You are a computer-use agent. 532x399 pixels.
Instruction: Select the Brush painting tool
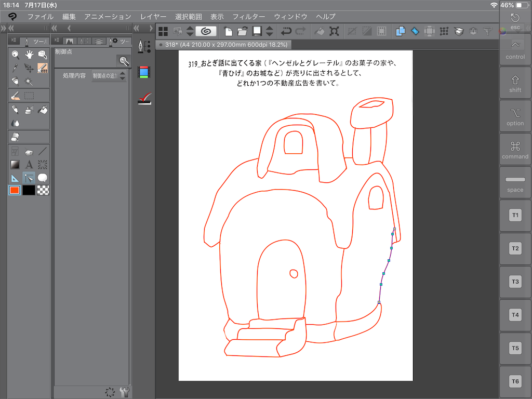pos(15,96)
